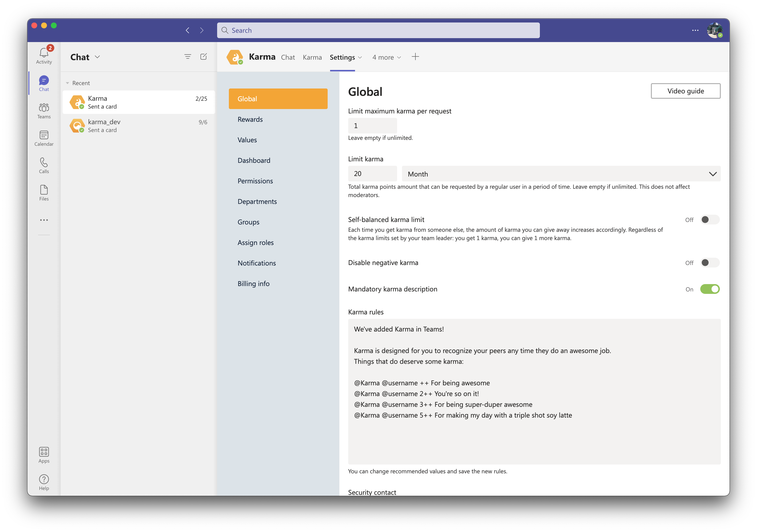The height and width of the screenshot is (532, 757).
Task: Turn on Disable negative karma toggle
Action: click(x=710, y=263)
